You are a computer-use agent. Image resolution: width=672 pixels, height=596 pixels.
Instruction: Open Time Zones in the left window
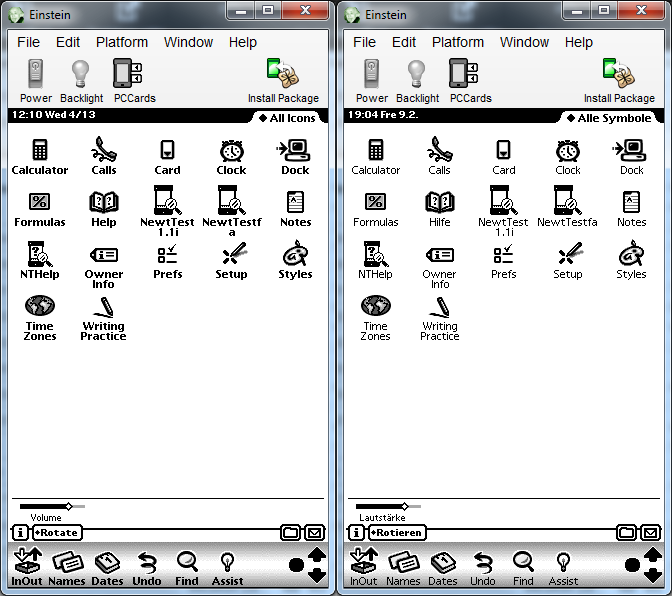[39, 318]
